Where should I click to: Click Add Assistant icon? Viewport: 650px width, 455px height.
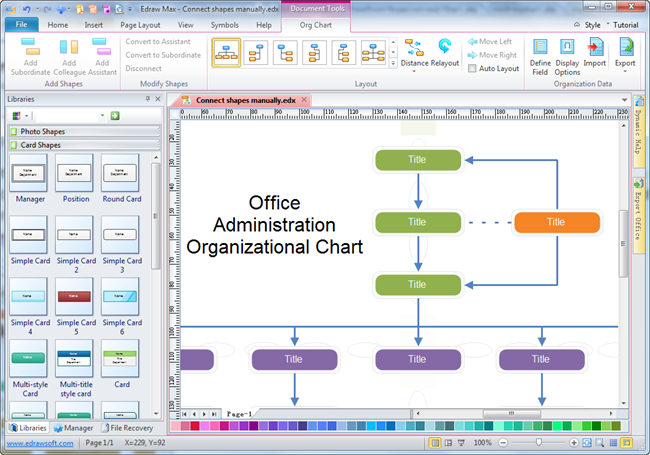click(x=102, y=46)
